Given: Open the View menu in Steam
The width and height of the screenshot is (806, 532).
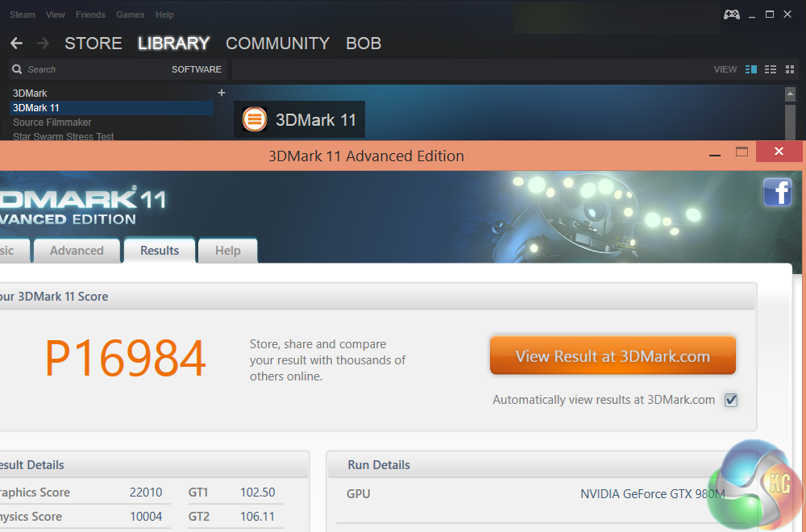Looking at the screenshot, I should coord(55,15).
